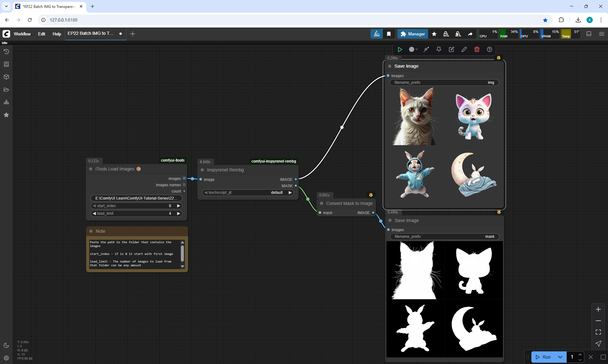Image resolution: width=608 pixels, height=364 pixels.
Task: Advance torchscript_jit option with right arrow
Action: pos(290,193)
